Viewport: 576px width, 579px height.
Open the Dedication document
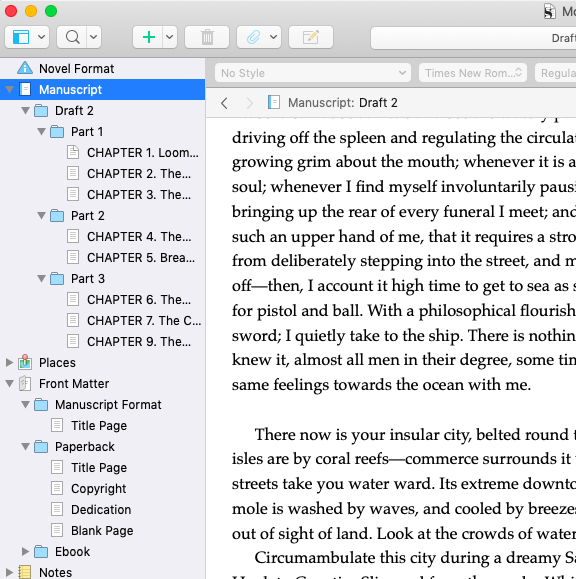click(x=101, y=510)
